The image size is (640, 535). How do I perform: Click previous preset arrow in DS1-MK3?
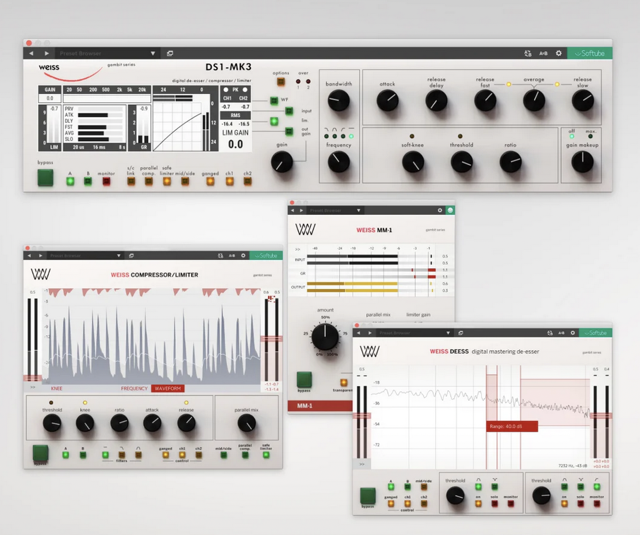tap(31, 53)
